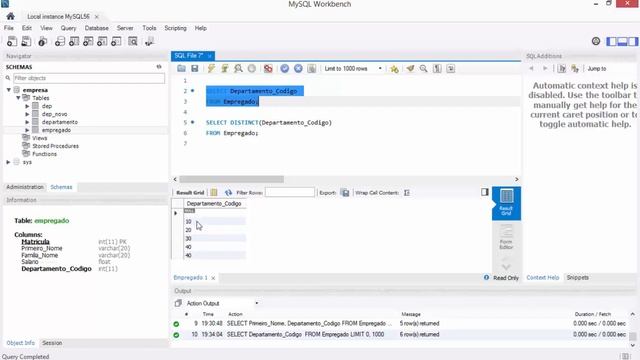Toggle word wrapping in the editor

(451, 69)
